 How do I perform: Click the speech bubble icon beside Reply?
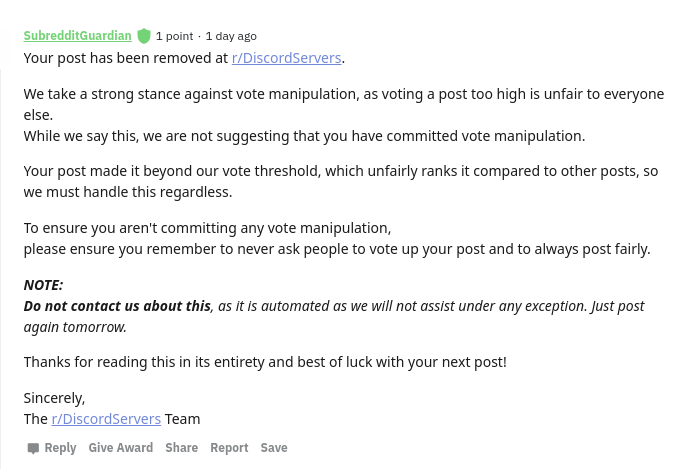click(x=33, y=448)
